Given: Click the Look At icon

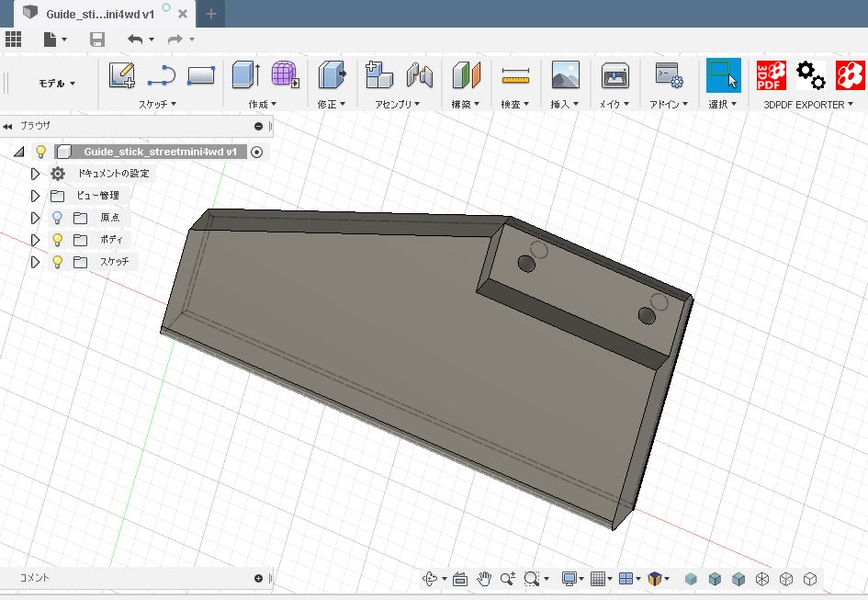Looking at the screenshot, I should click(x=460, y=580).
